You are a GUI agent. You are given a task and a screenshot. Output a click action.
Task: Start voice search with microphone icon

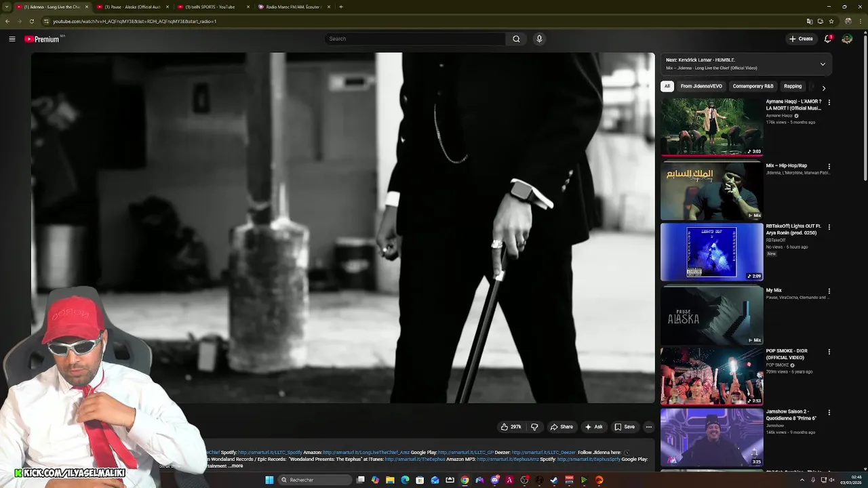[x=539, y=39]
